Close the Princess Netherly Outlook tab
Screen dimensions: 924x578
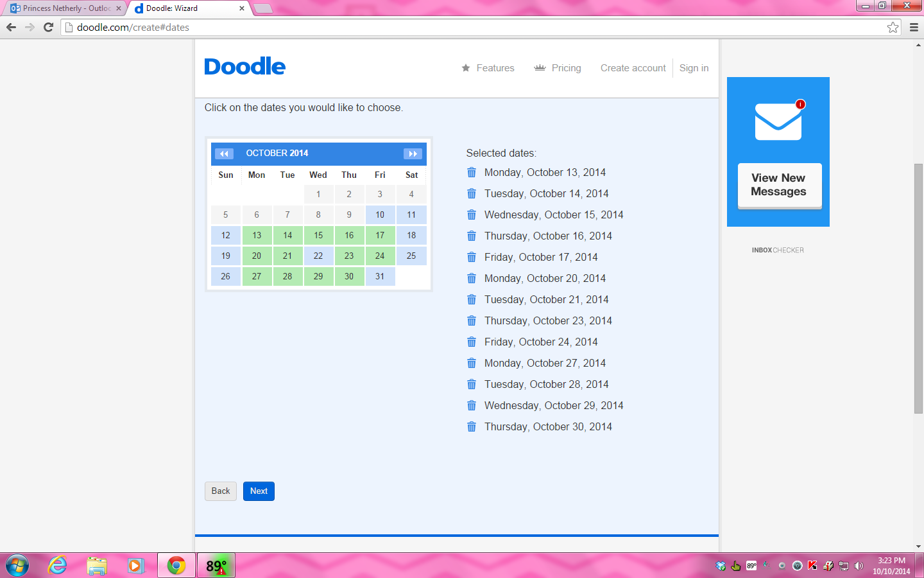119,8
